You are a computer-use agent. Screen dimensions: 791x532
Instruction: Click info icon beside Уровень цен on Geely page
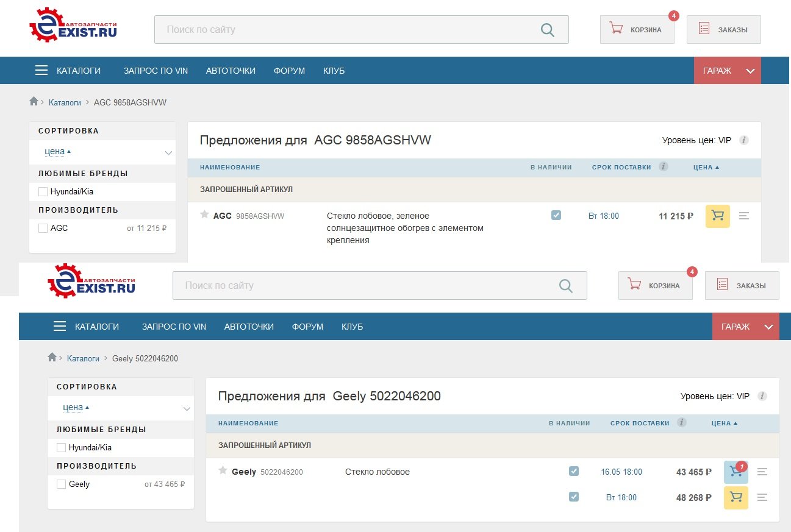[x=762, y=396]
